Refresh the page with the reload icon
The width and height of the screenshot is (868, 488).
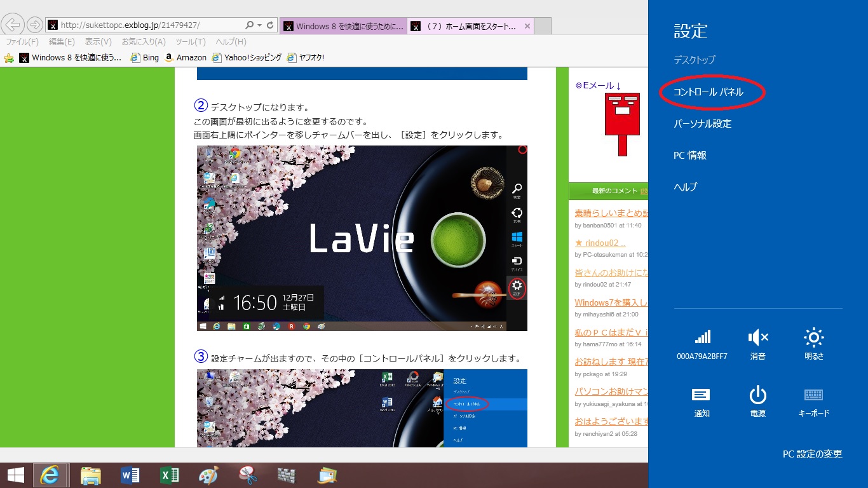pyautogui.click(x=271, y=25)
